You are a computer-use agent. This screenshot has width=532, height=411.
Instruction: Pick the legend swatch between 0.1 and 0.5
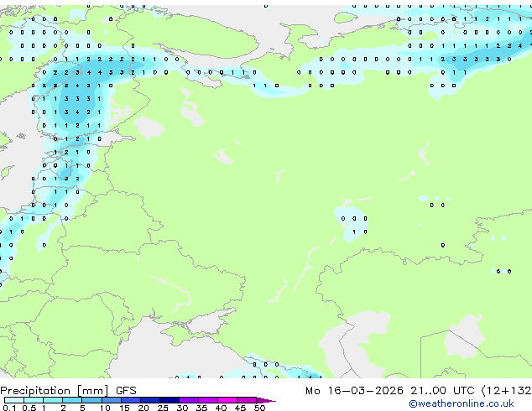(14, 400)
